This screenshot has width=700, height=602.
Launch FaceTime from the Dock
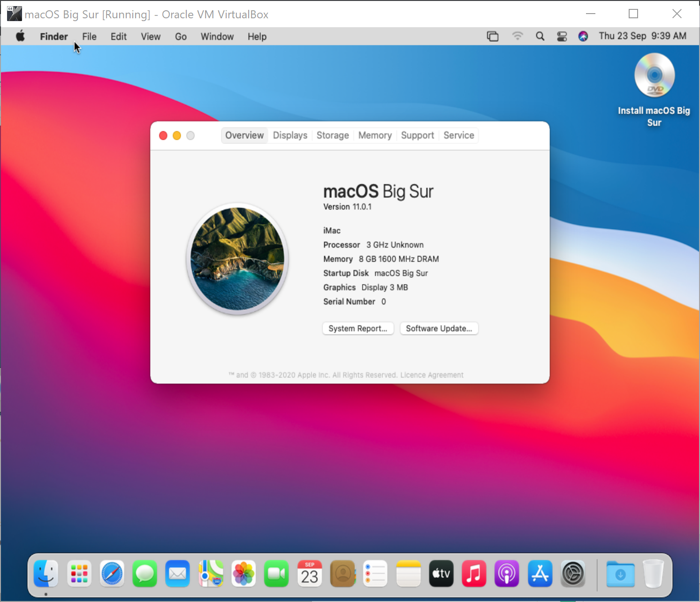(x=276, y=573)
